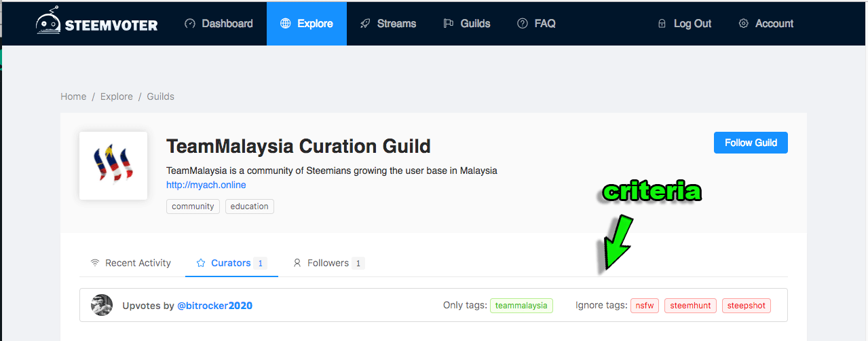
Task: Click the Home breadcrumb
Action: pos(73,96)
